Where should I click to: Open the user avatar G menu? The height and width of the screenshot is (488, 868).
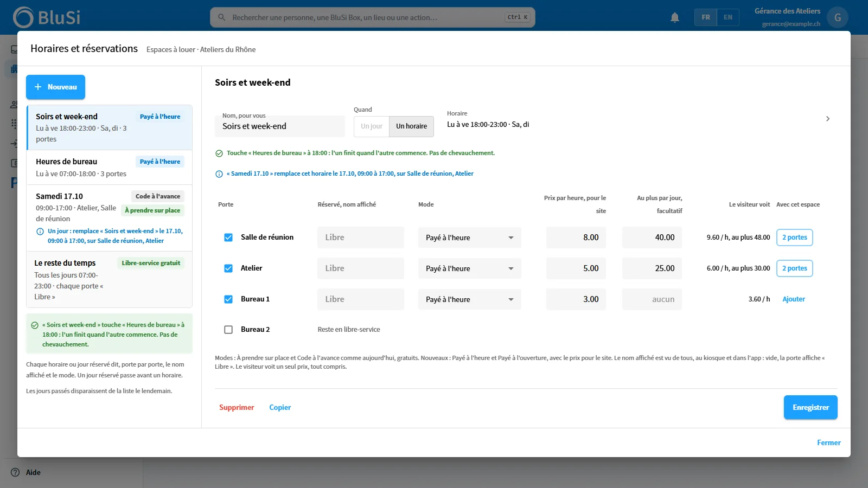pos(838,17)
